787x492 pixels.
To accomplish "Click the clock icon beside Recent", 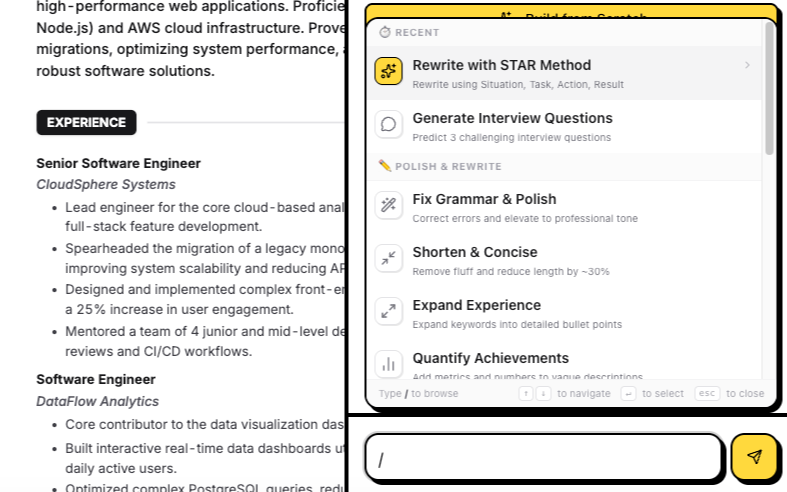I will (385, 33).
